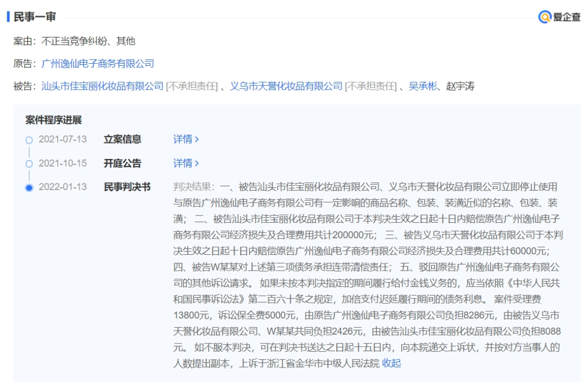This screenshot has height=386, width=588.
Task: Select the 2021-07-13 timeline marker circle
Action: click(29, 140)
